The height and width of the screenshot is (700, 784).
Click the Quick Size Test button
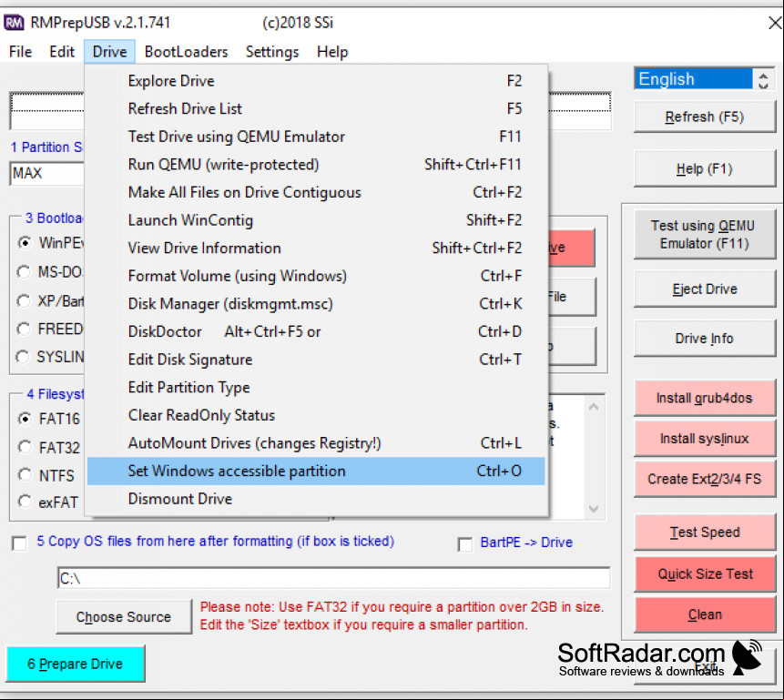click(705, 573)
